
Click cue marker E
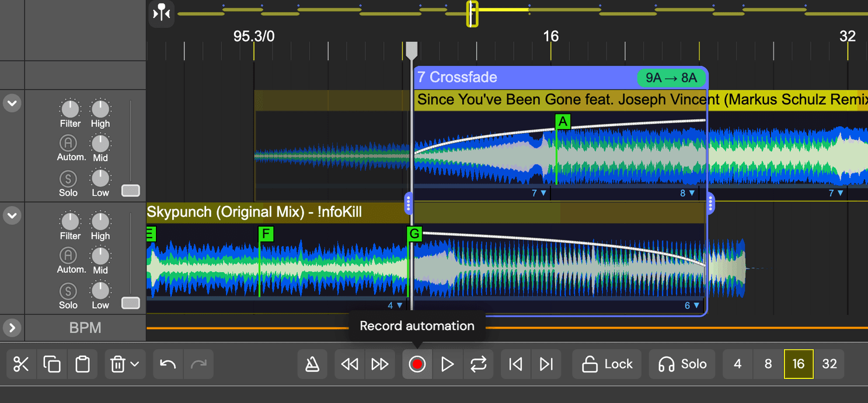tap(151, 234)
